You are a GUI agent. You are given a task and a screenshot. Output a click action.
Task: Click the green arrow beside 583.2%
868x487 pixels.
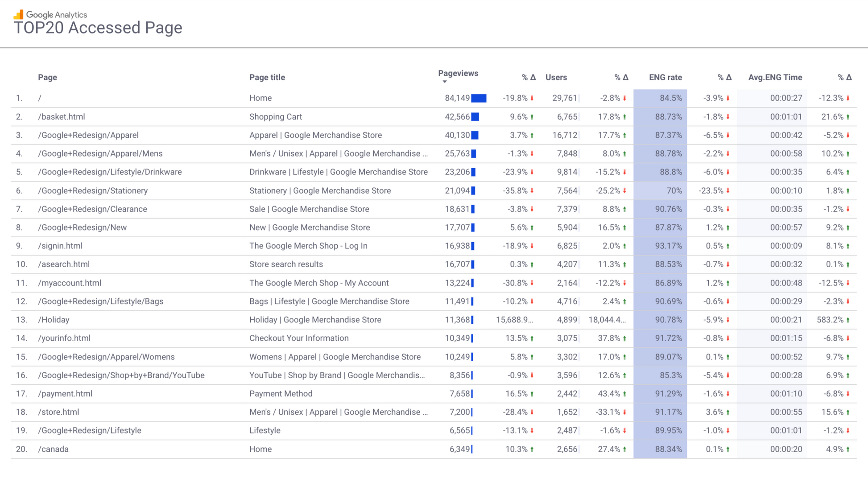tap(848, 320)
